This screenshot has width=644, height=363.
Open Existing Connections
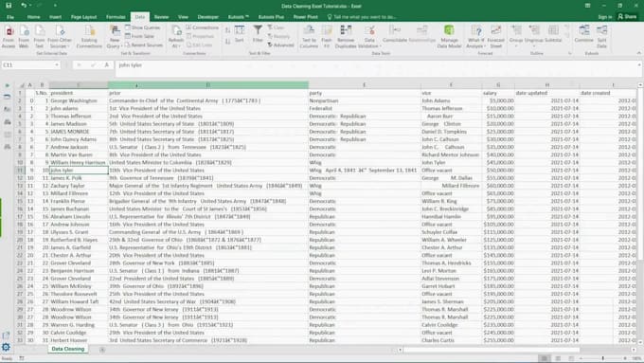[x=89, y=37]
